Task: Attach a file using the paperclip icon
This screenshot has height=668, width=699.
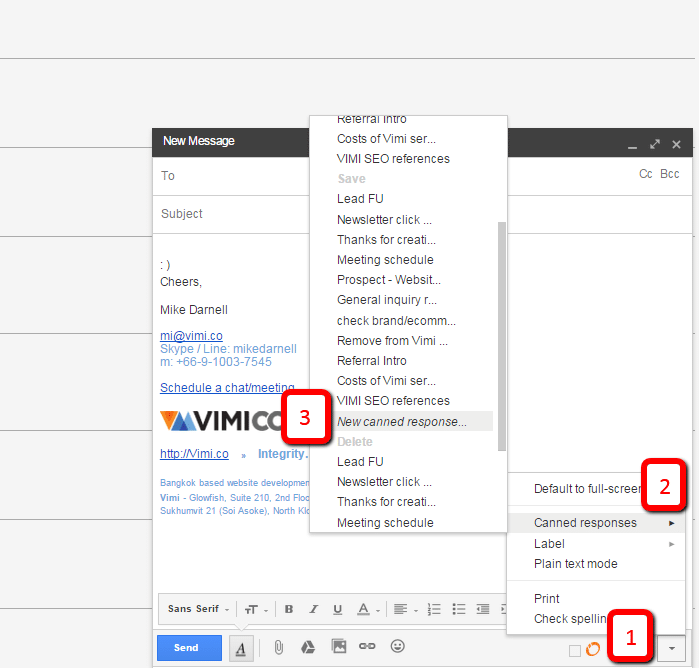Action: coord(279,647)
